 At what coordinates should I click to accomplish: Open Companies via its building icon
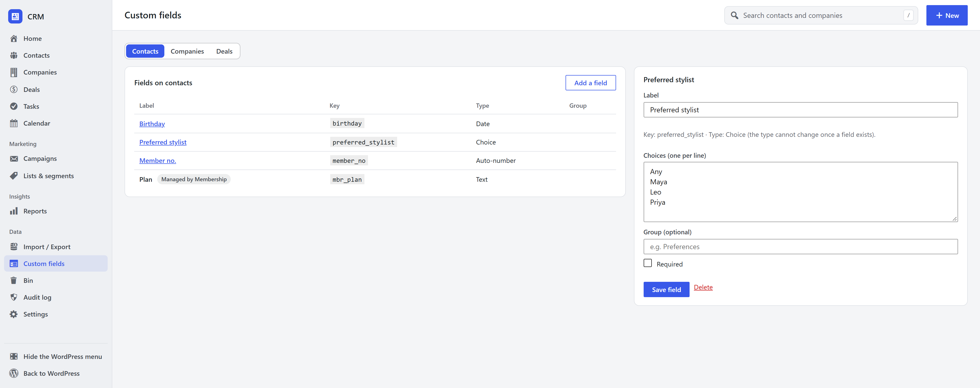pyautogui.click(x=14, y=72)
